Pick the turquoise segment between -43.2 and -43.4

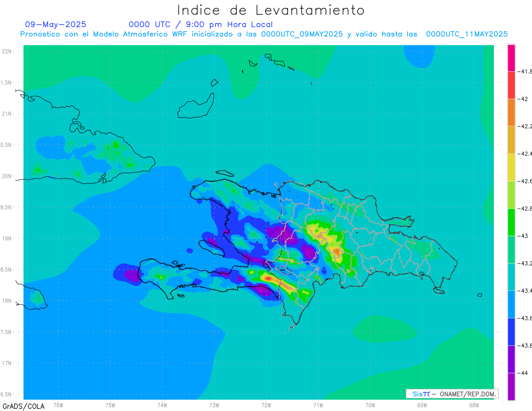(x=511, y=277)
